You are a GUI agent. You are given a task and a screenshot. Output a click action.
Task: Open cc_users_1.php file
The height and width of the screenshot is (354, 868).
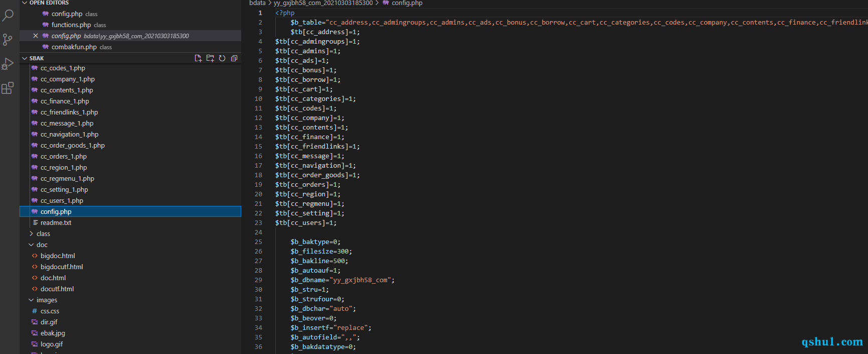coord(130,200)
